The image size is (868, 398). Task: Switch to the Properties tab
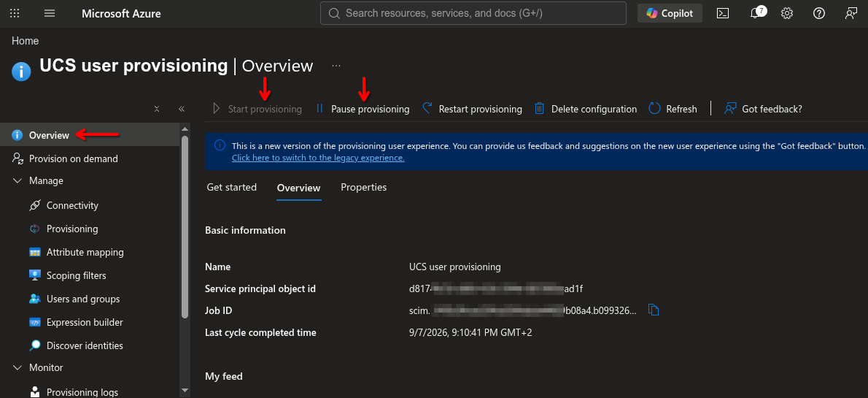pos(364,188)
